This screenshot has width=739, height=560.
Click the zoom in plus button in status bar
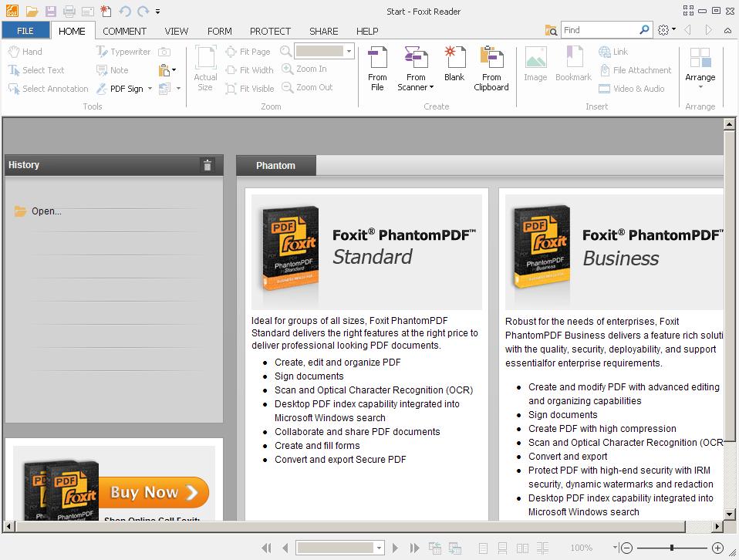coord(717,548)
